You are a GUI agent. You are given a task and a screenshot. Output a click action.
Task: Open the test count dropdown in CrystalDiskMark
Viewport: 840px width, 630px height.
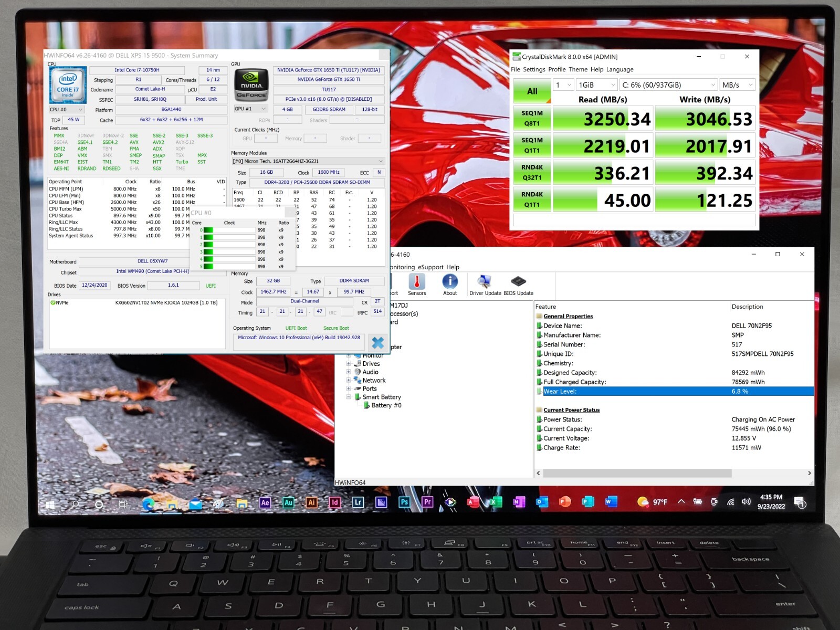click(x=563, y=85)
